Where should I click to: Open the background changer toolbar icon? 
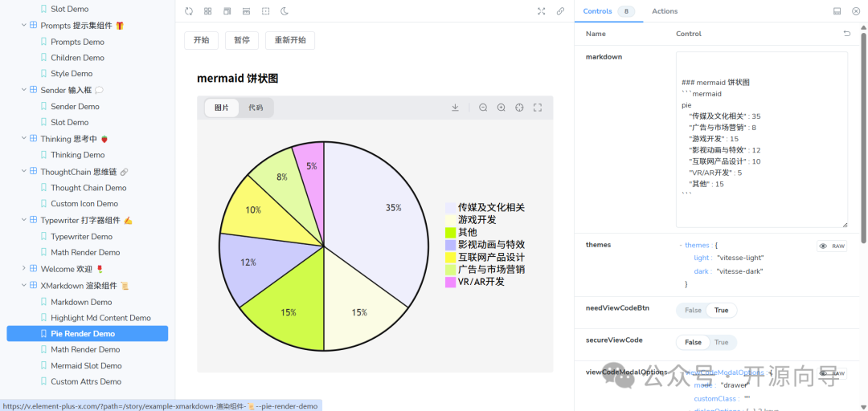227,11
